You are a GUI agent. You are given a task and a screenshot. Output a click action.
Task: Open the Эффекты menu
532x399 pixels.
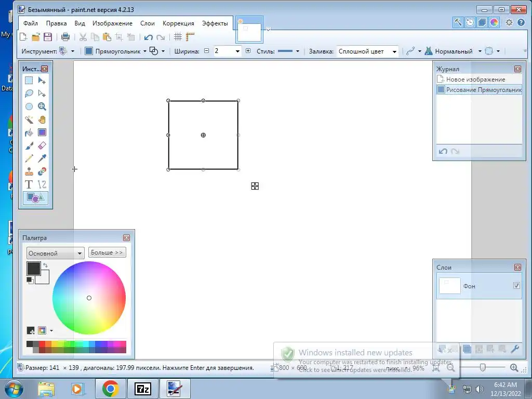(215, 23)
